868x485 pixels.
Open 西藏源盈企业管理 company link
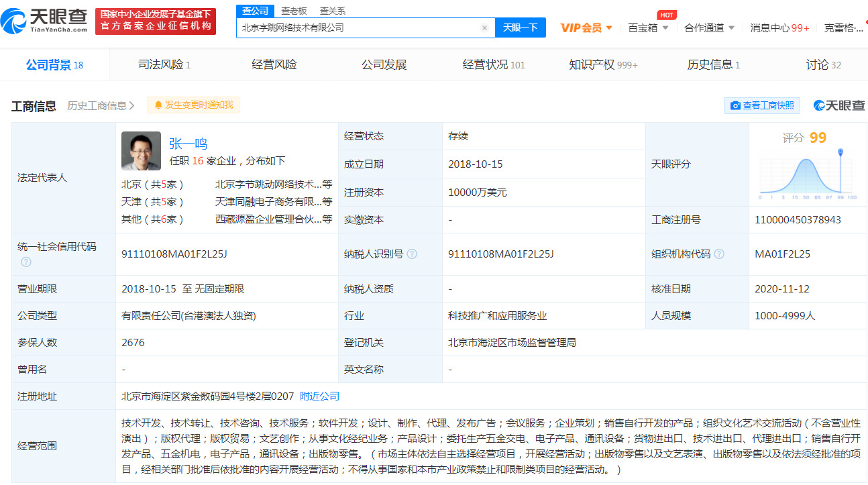pyautogui.click(x=274, y=219)
